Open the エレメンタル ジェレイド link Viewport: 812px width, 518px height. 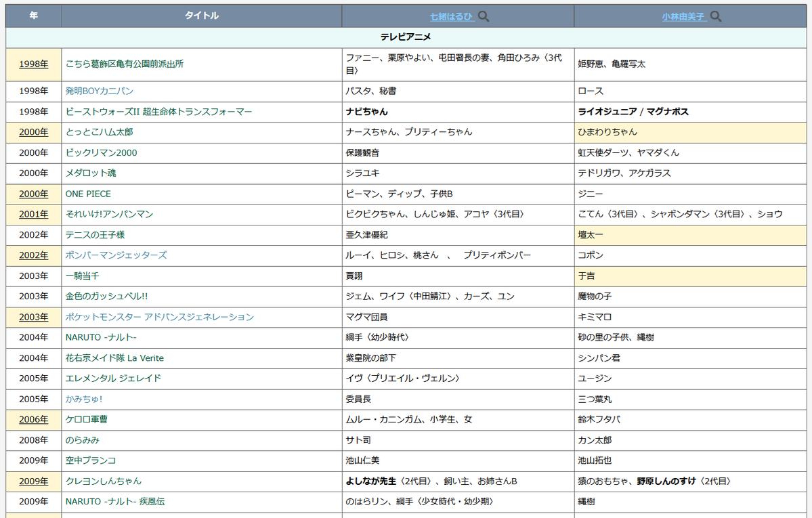pos(113,378)
